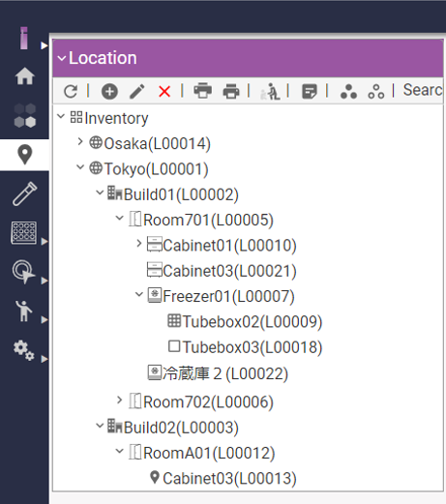Open the search cursor sidebar icon

click(x=23, y=272)
